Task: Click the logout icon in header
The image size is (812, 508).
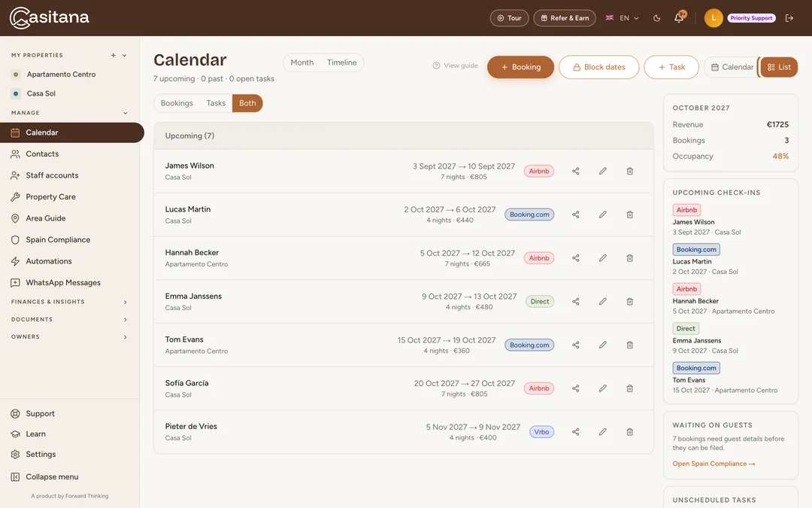Action: click(x=789, y=18)
